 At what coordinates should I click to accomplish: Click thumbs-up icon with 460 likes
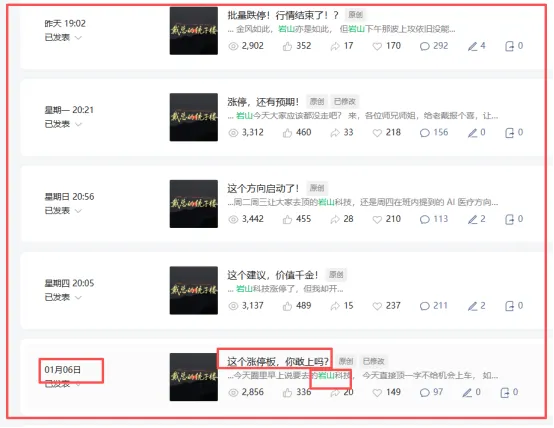[287, 133]
